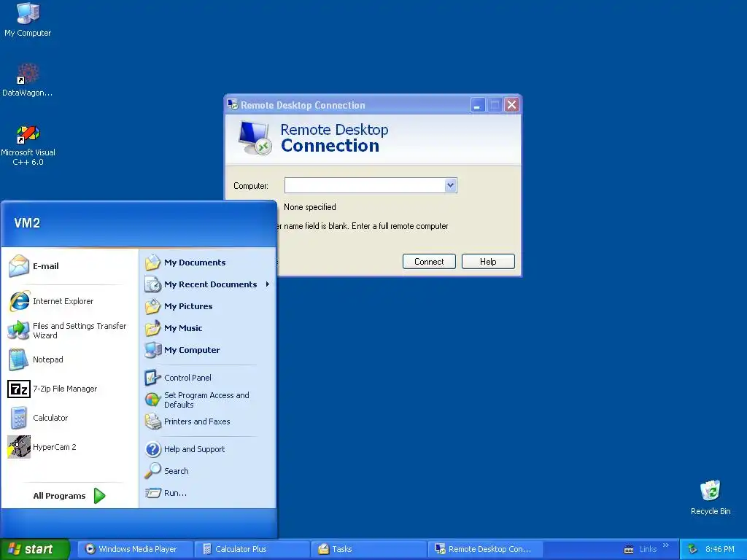This screenshot has width=747, height=560.
Task: Click the VM2 user name header
Action: pyautogui.click(x=27, y=223)
